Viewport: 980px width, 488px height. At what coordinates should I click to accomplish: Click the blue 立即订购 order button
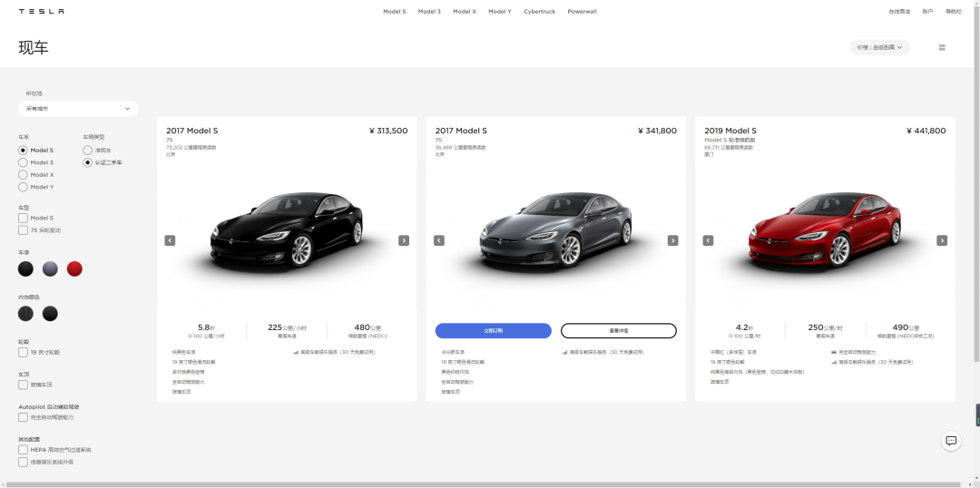click(x=493, y=330)
